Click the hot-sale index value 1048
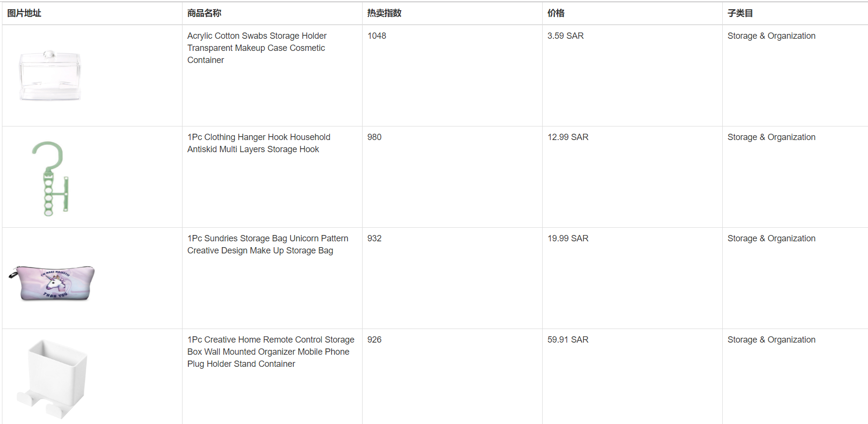 pyautogui.click(x=377, y=36)
